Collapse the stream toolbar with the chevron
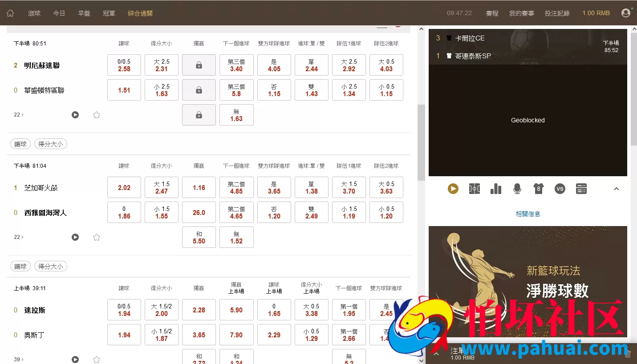This screenshot has width=637, height=364. tap(617, 189)
